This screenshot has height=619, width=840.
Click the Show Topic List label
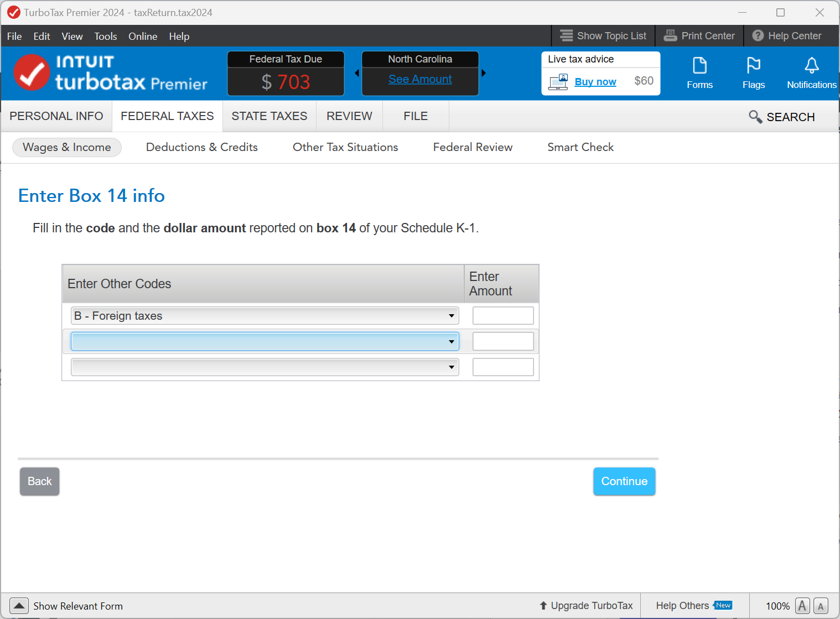coord(611,36)
